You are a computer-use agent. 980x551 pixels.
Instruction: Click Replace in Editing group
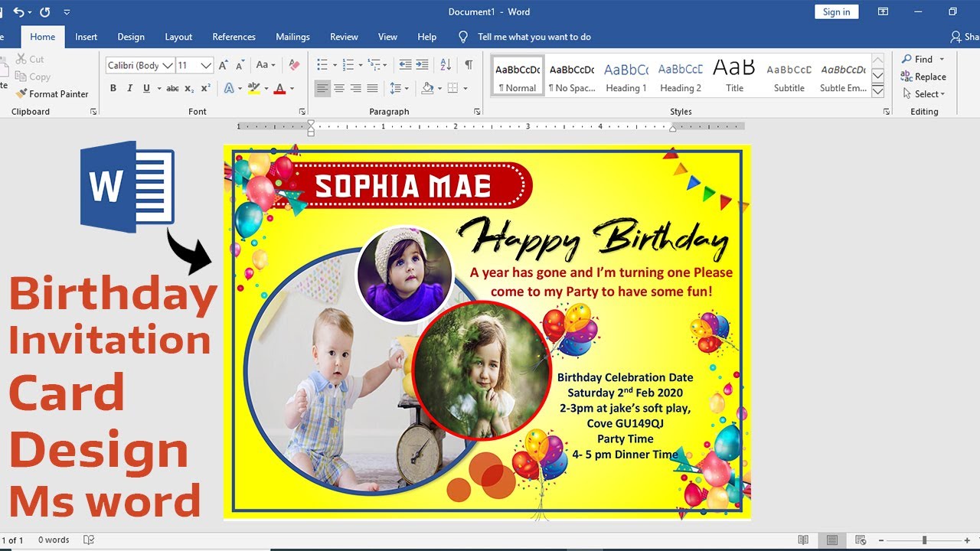point(923,77)
